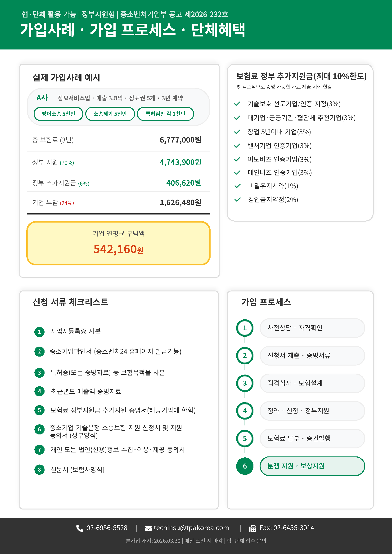
Task: Click step 4 circle in 가입 프로세스
Action: (245, 411)
